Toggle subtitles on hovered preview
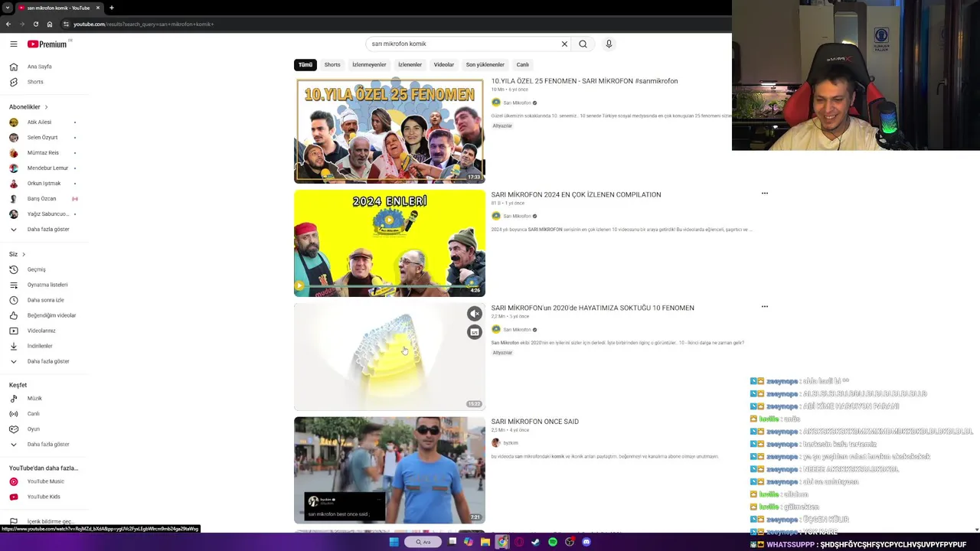 (x=475, y=332)
